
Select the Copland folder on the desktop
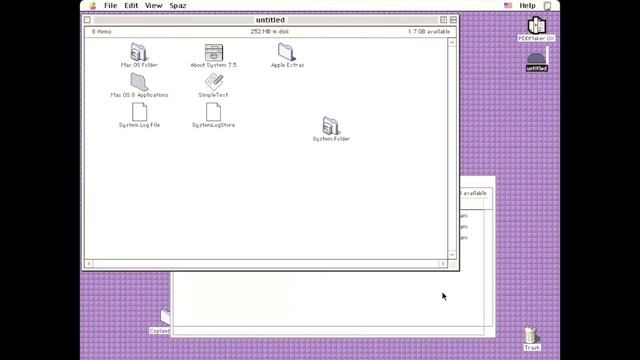coord(164,317)
